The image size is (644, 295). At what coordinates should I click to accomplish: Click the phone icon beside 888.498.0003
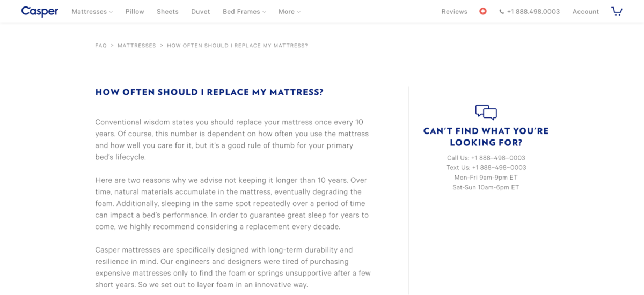[502, 12]
